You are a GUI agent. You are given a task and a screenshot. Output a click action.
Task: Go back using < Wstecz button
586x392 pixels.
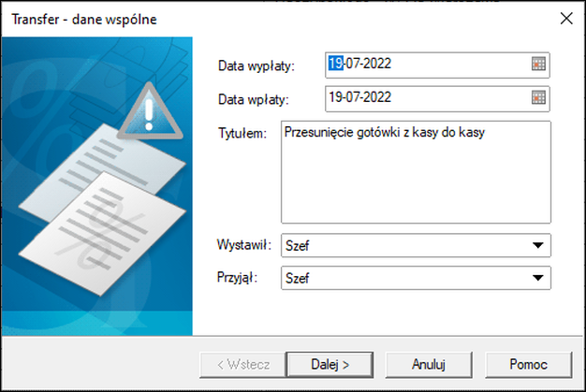coord(243,364)
